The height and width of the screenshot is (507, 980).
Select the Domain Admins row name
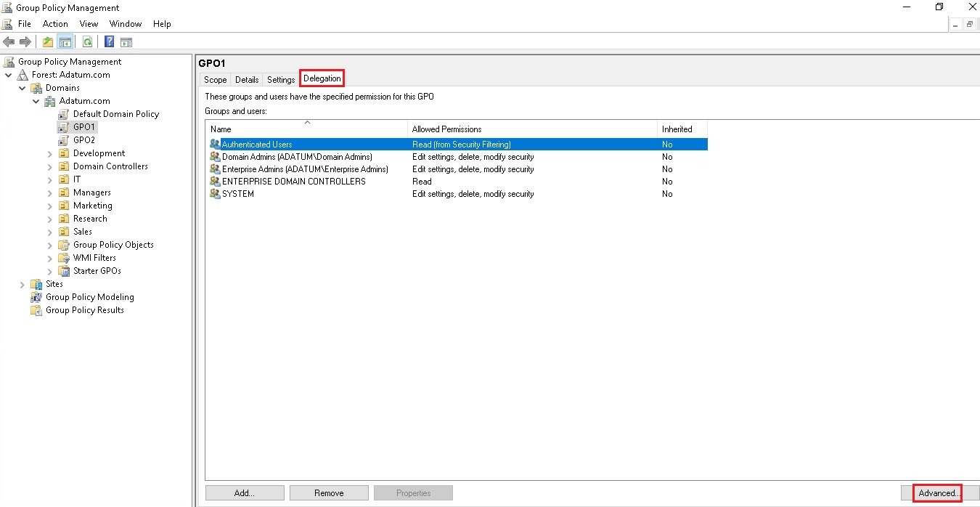coord(297,157)
